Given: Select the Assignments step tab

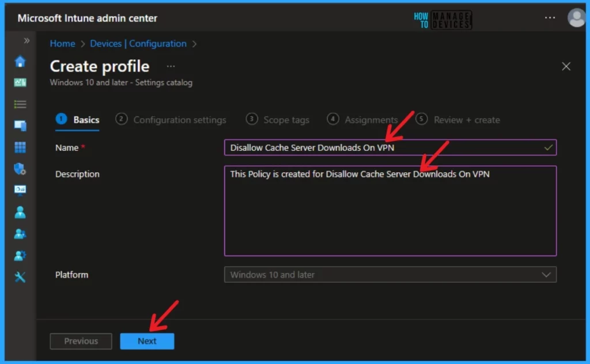Looking at the screenshot, I should (362, 120).
